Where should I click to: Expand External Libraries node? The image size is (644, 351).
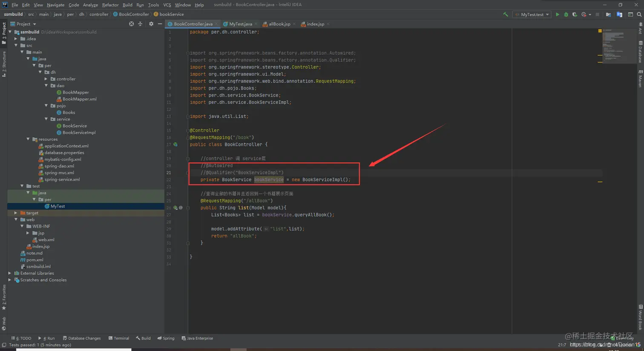(10, 273)
